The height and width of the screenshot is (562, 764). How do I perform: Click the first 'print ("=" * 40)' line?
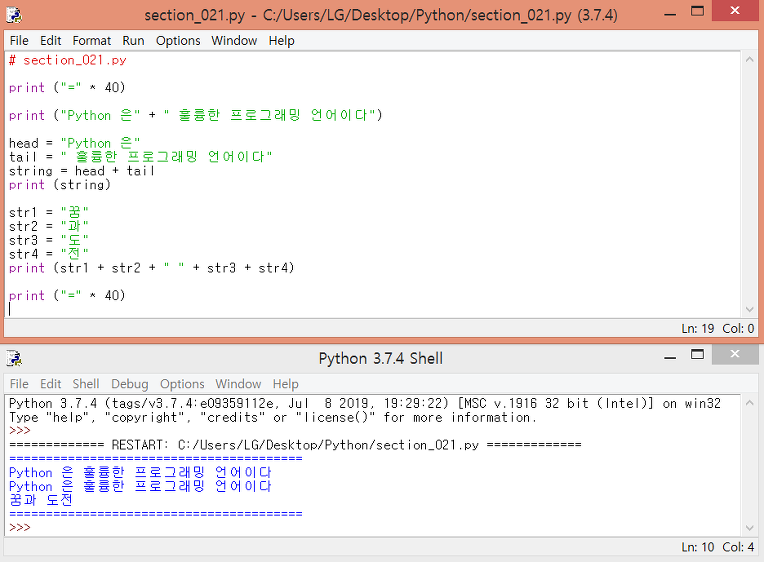click(x=67, y=88)
